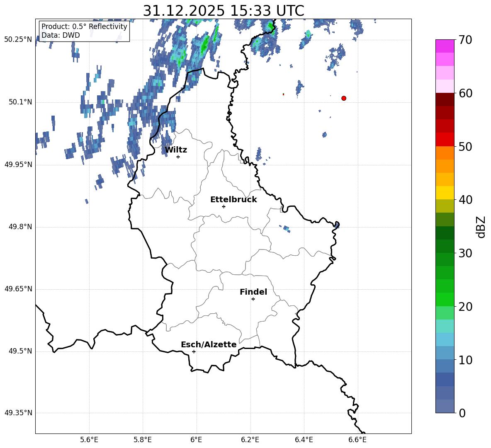Click the map title showing 31.12.2025 15:33 UTC

223,11
